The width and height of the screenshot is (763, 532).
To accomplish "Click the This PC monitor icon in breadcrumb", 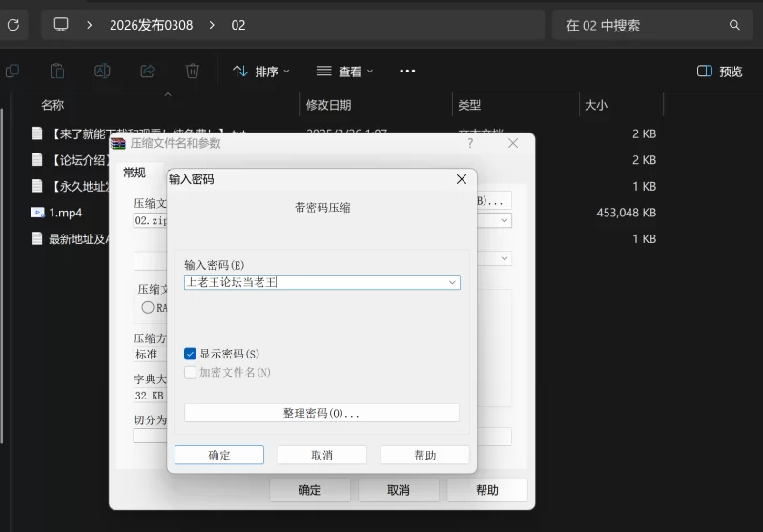I will [x=62, y=25].
